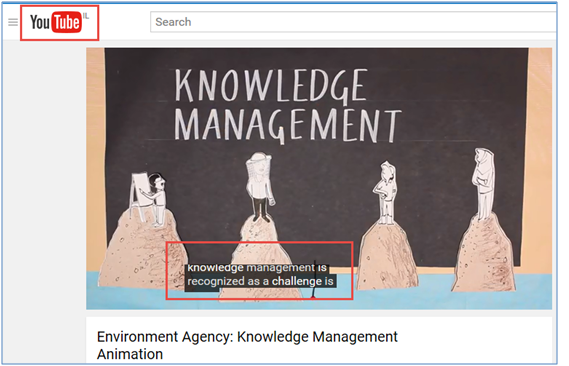The height and width of the screenshot is (366, 569).
Task: Click the YouTube logo to go home
Action: click(56, 22)
